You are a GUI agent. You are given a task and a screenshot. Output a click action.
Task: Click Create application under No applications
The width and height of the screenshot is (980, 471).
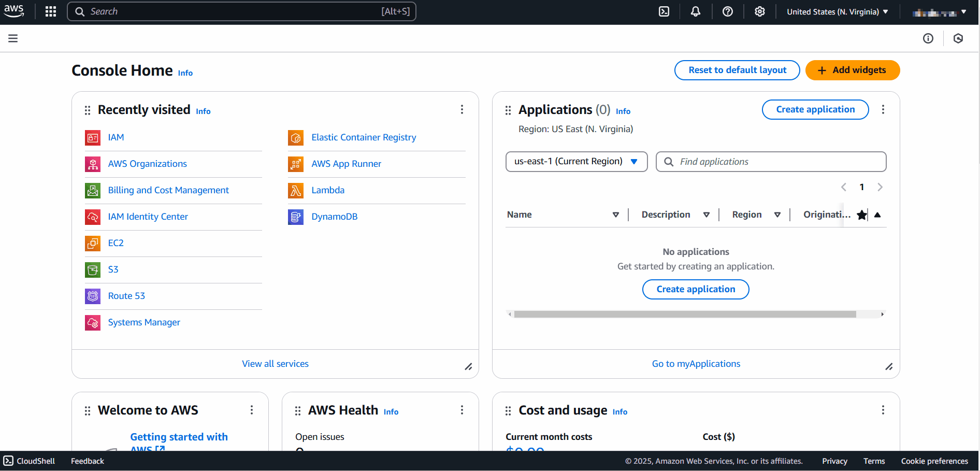(696, 289)
